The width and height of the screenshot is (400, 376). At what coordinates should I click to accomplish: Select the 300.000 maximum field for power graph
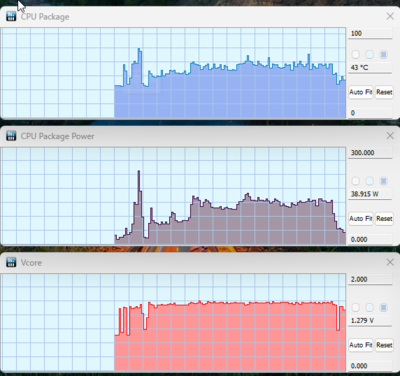[x=370, y=153]
